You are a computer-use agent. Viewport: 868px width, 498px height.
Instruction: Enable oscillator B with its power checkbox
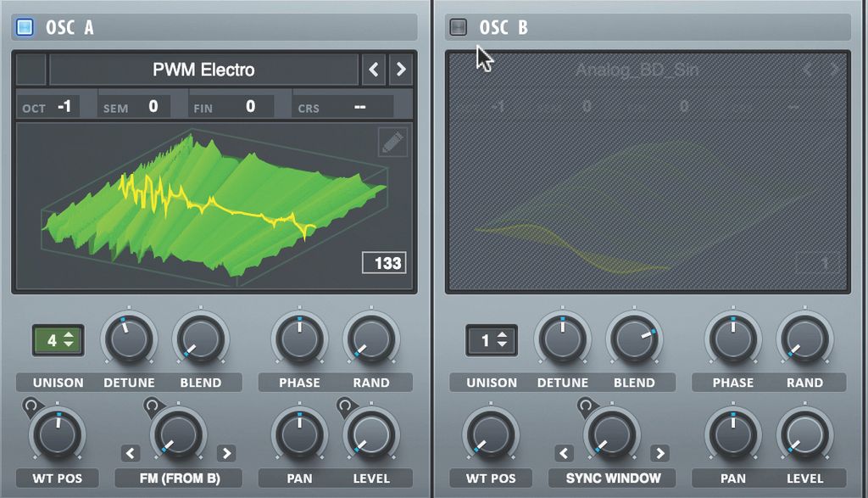coord(458,25)
